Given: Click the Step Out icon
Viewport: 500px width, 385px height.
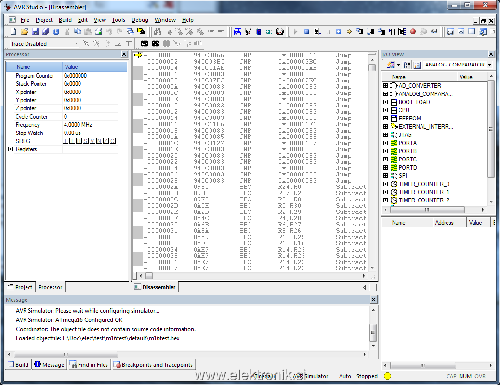Looking at the screenshot, I should coord(381,32).
